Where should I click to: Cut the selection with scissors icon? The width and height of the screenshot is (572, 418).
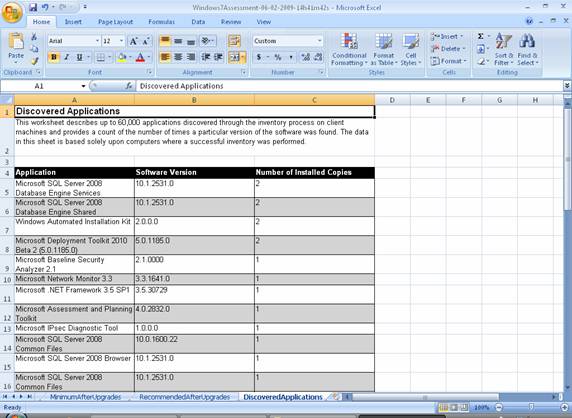click(x=34, y=37)
